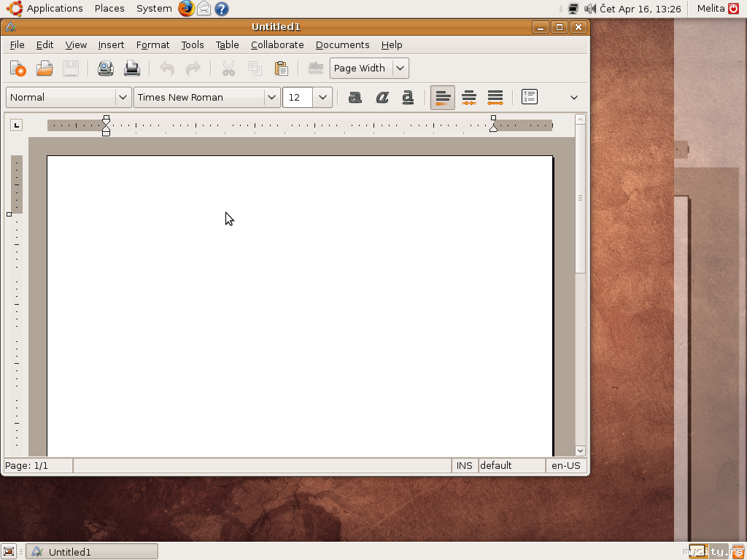The width and height of the screenshot is (747, 560).
Task: Click the volume speaker icon
Action: [589, 9]
